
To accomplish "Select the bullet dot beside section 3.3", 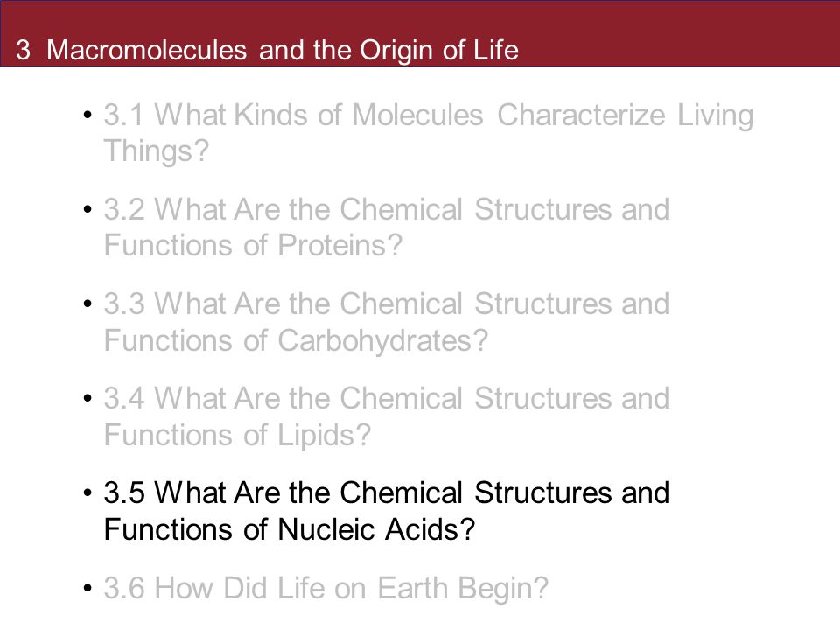I will click(87, 304).
